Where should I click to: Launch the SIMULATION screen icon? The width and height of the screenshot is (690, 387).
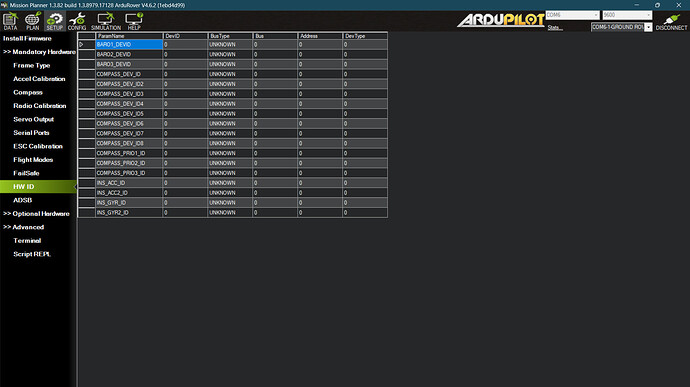coord(106,21)
